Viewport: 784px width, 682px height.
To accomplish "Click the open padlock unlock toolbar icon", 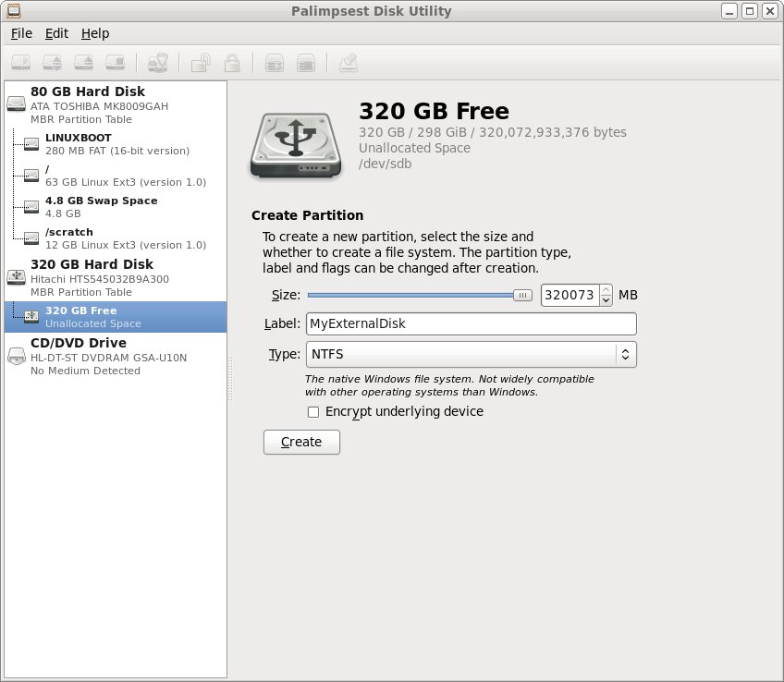I will (x=200, y=63).
